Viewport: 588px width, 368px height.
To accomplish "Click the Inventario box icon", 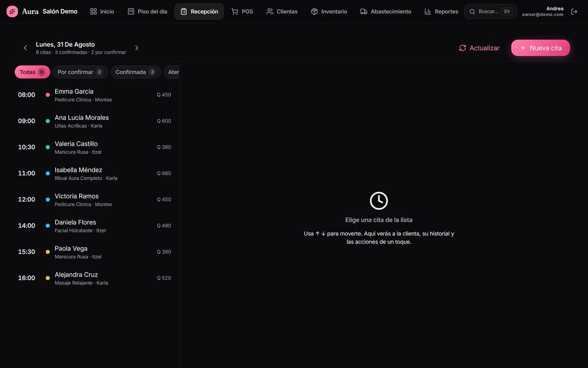I will pyautogui.click(x=314, y=11).
